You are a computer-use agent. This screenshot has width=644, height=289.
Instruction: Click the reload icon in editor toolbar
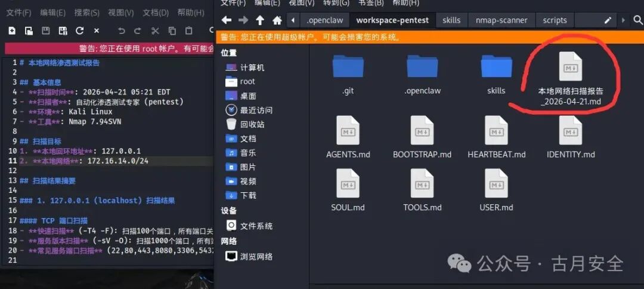click(x=79, y=31)
